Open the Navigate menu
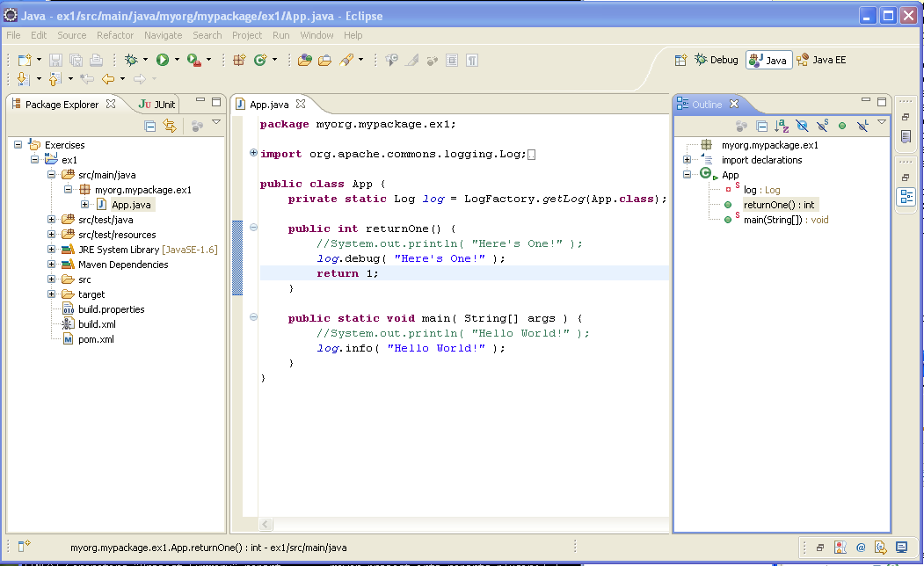 click(x=164, y=35)
